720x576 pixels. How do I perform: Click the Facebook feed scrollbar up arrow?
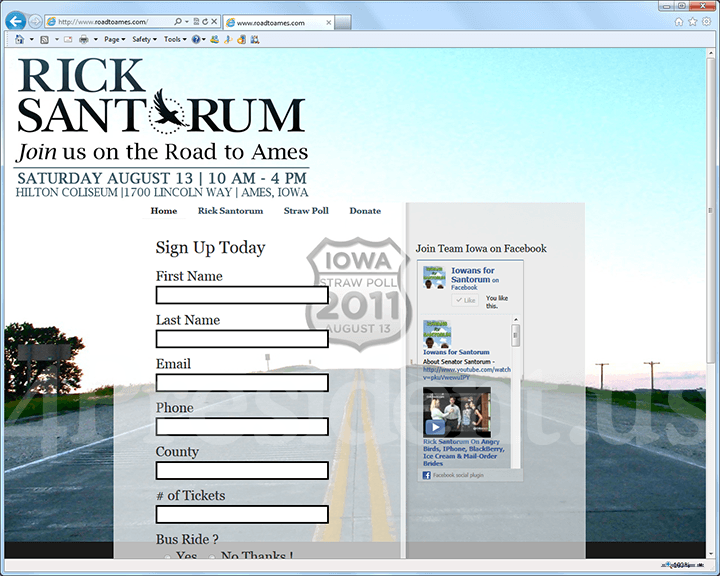coord(516,320)
